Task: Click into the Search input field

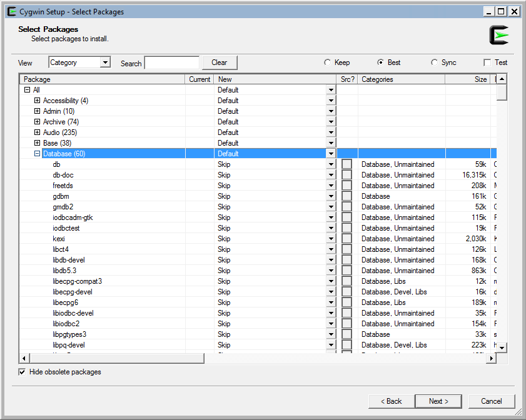Action: 172,62
